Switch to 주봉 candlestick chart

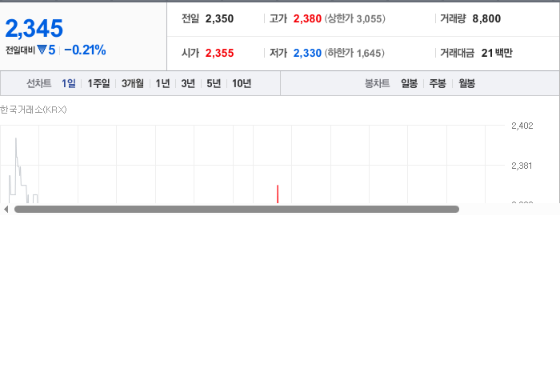tap(438, 83)
